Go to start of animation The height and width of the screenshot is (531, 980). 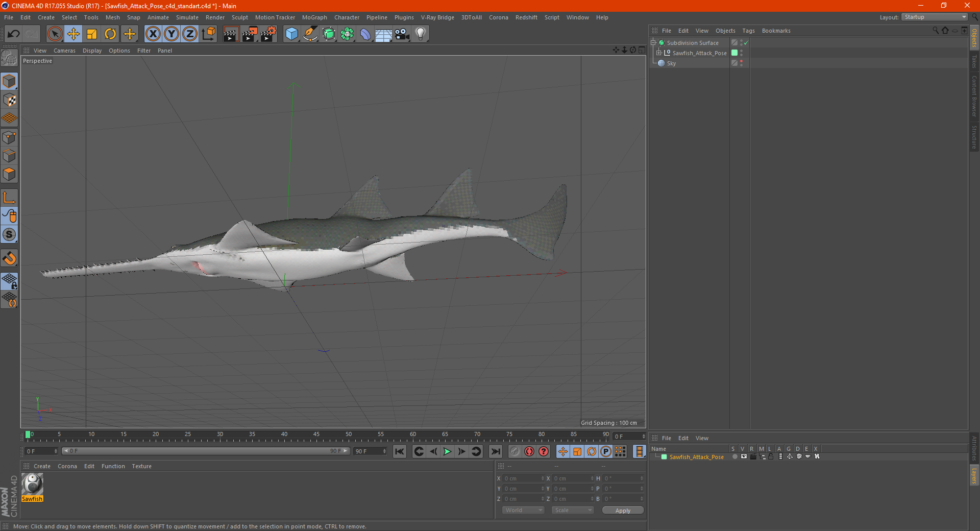[400, 451]
